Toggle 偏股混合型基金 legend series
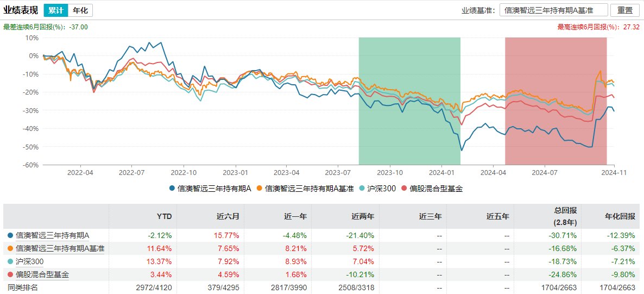The image size is (644, 294). [x=431, y=189]
